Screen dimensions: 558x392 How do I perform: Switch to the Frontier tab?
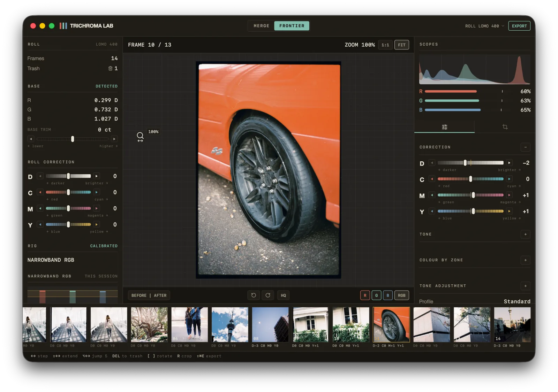point(292,26)
